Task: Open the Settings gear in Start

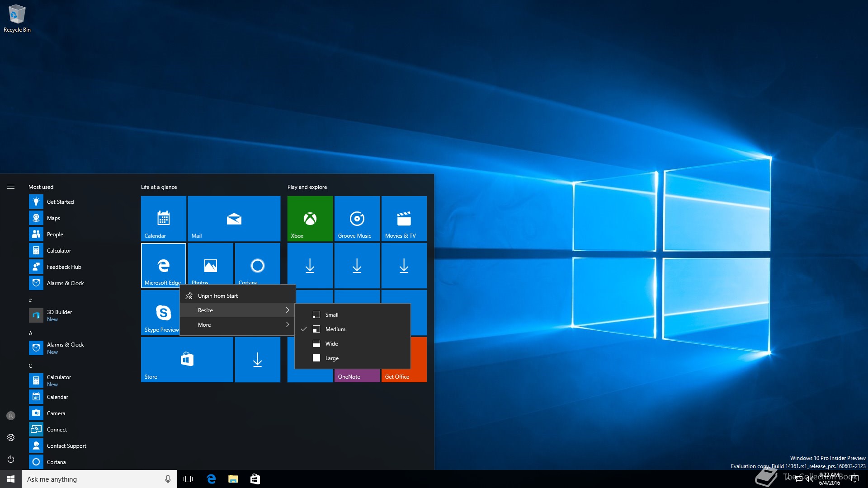Action: click(11, 437)
